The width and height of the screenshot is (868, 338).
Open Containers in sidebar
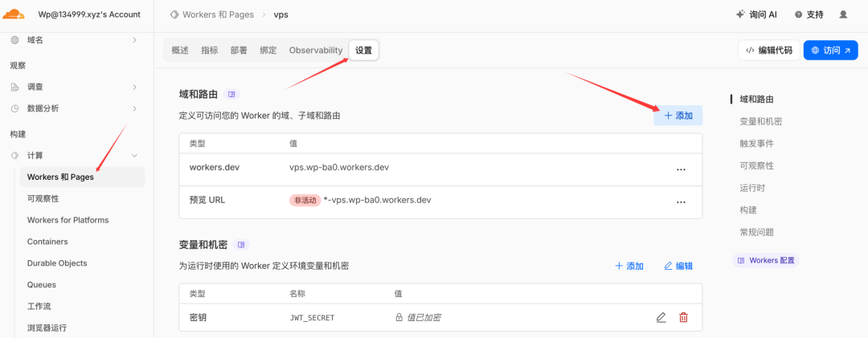[47, 242]
